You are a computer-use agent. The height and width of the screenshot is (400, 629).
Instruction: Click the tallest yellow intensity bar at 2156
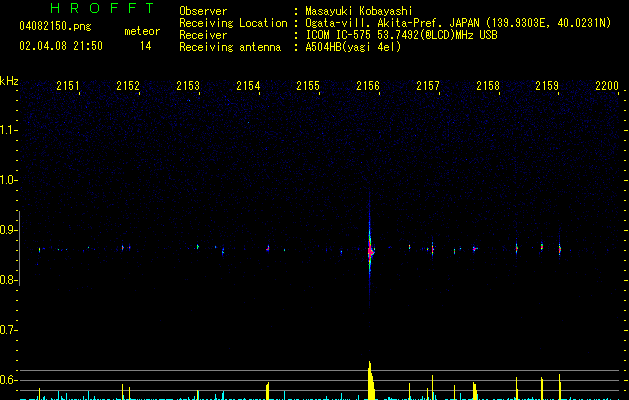click(371, 380)
